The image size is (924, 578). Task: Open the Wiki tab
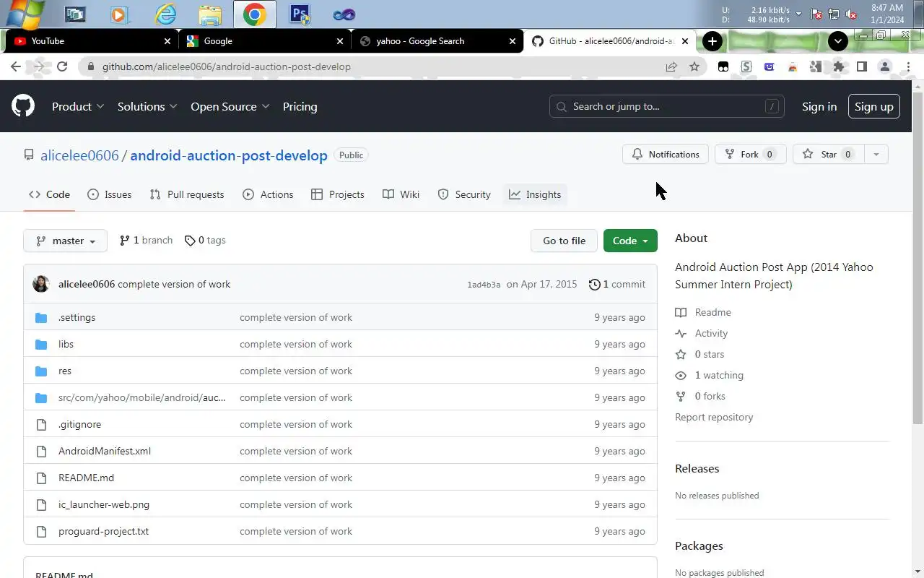coord(401,194)
